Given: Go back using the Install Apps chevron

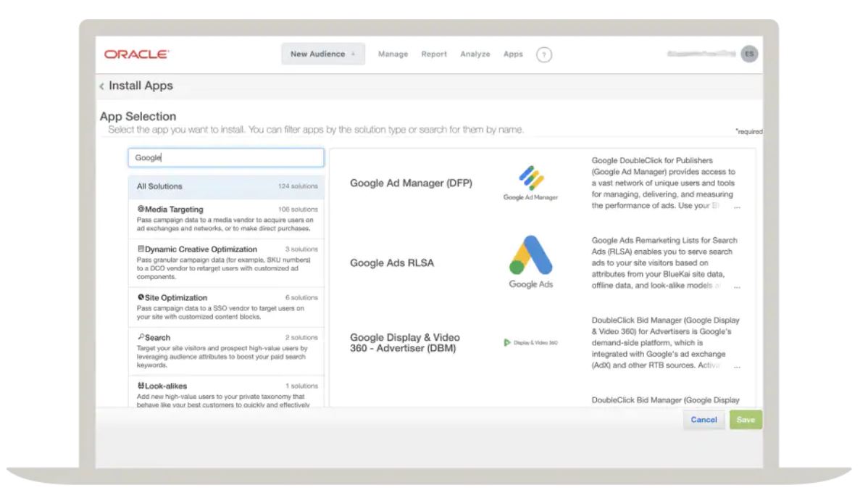Looking at the screenshot, I should tap(102, 86).
